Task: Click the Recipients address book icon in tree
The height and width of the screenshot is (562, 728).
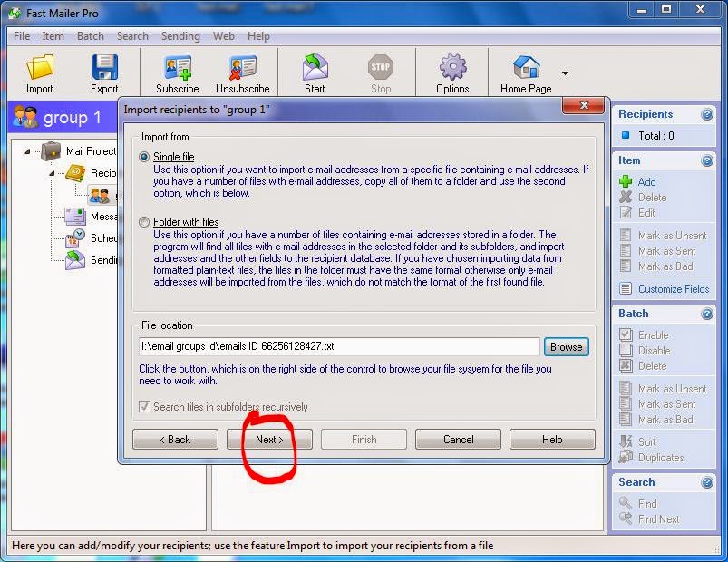Action: pos(75,172)
